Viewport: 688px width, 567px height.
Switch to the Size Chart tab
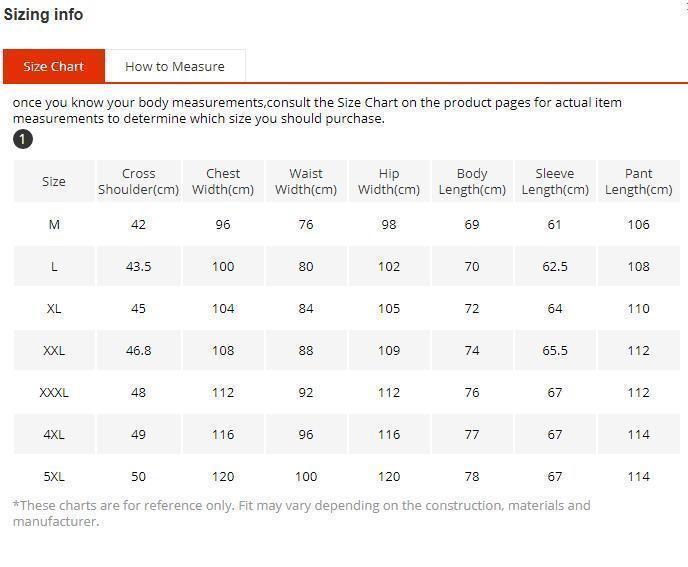pos(54,66)
